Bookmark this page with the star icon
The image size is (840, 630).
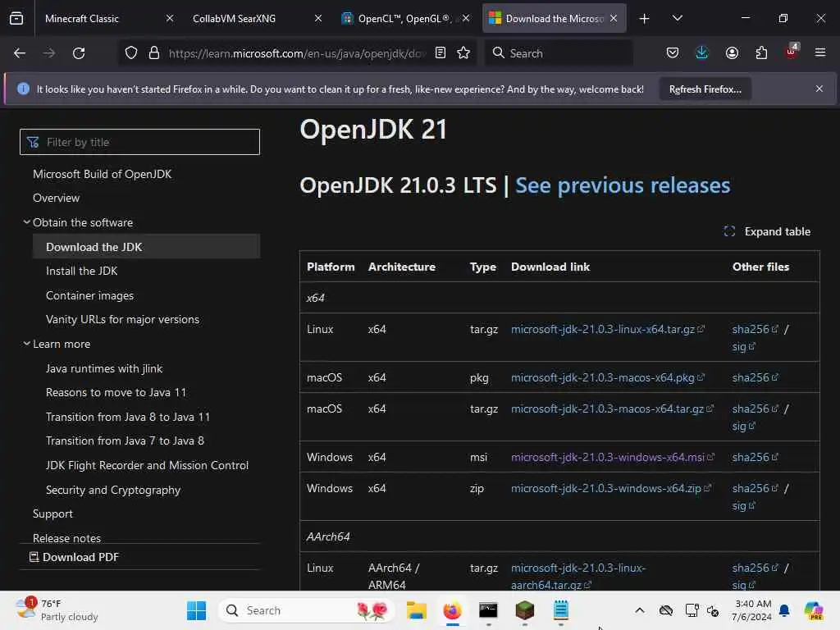coord(464,53)
